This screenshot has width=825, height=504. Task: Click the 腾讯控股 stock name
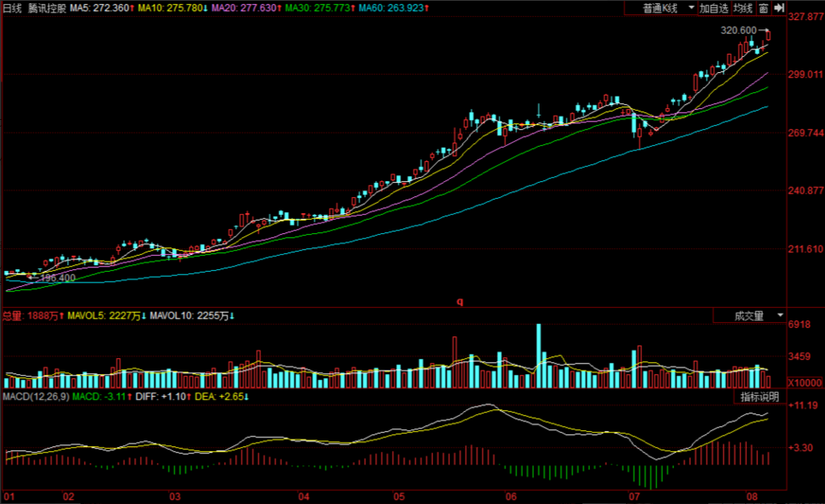click(45, 8)
